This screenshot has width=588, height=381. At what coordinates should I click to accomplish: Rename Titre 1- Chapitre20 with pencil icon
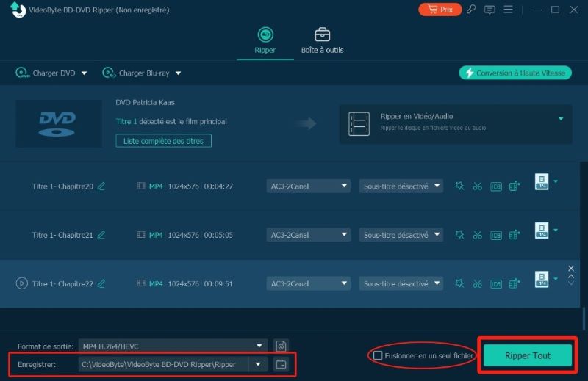tap(101, 186)
